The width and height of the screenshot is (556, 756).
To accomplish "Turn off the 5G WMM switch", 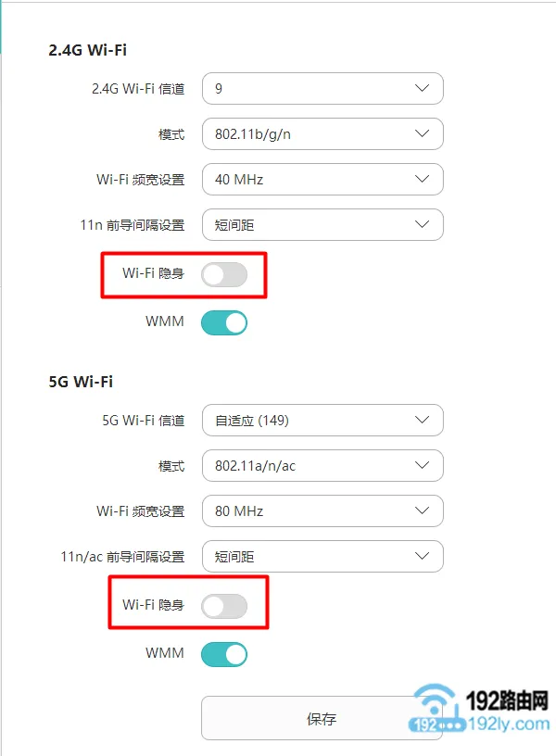I will point(224,654).
